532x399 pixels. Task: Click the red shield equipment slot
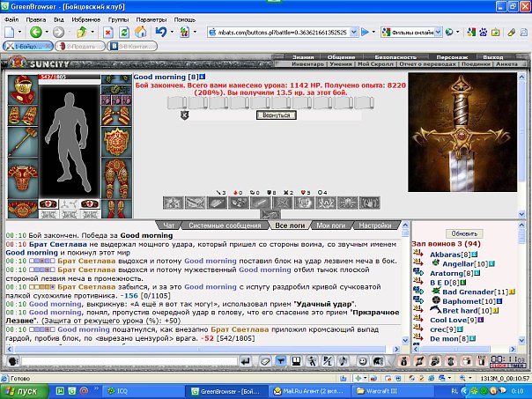[116, 142]
